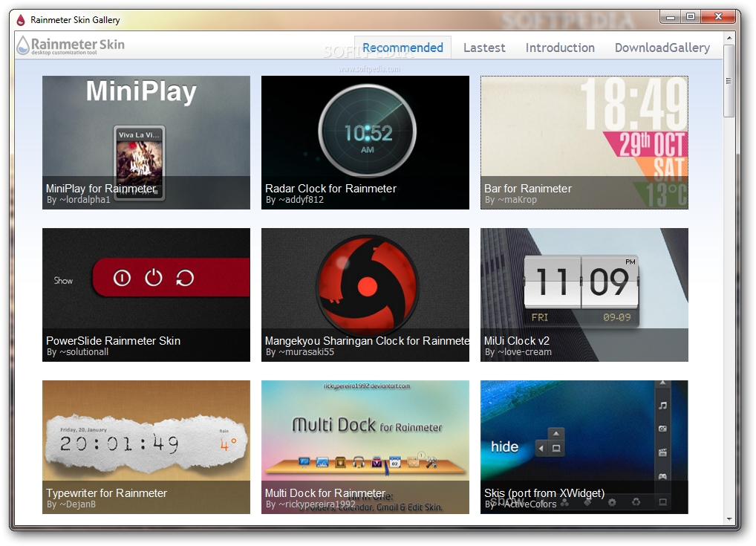Open the Radar Clock for Rainmeter skin
756x546 pixels.
click(x=365, y=143)
